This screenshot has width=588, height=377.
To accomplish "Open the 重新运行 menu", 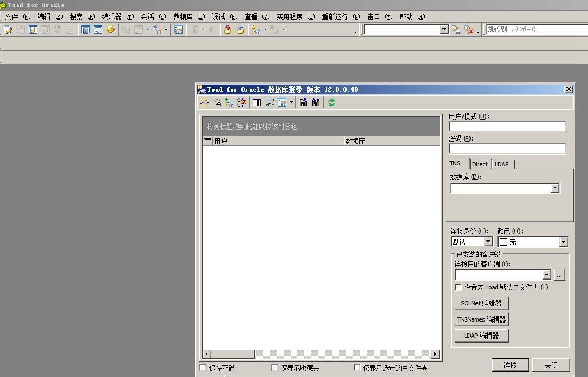I will tap(341, 17).
